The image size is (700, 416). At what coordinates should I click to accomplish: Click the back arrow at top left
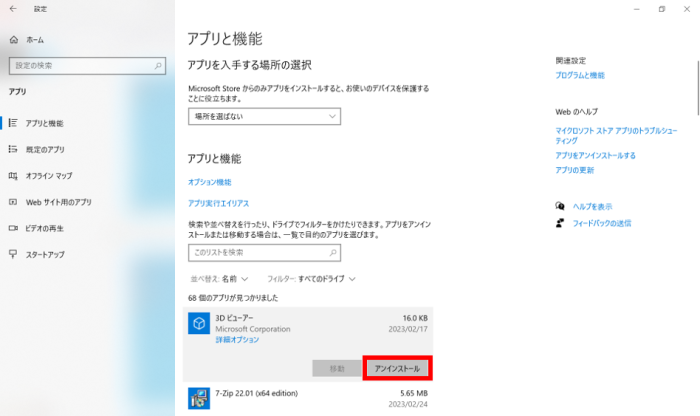tap(12, 9)
